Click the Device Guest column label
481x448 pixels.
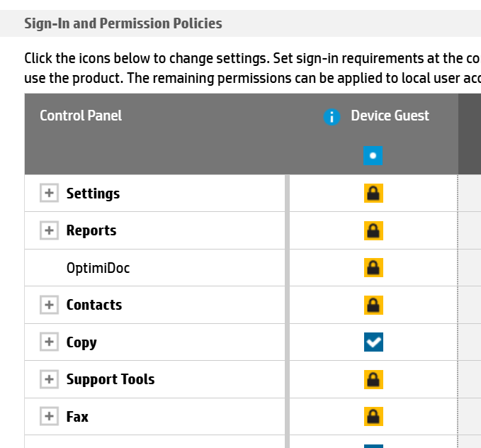click(390, 116)
